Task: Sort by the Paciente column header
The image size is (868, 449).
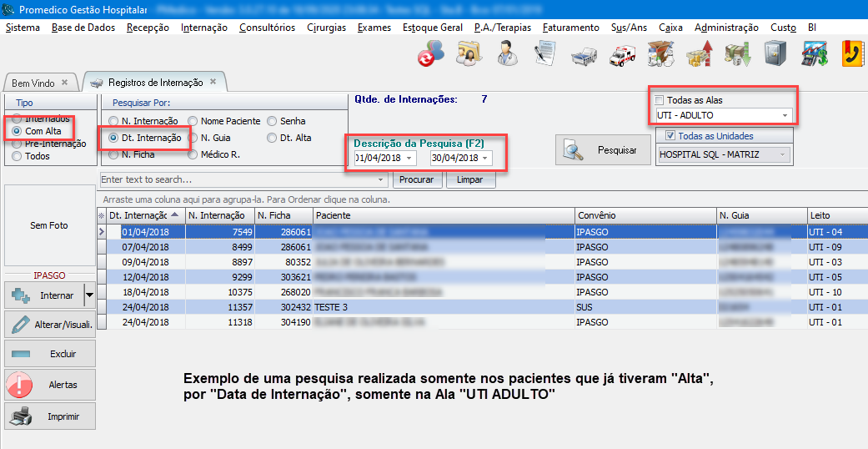Action: (x=442, y=215)
